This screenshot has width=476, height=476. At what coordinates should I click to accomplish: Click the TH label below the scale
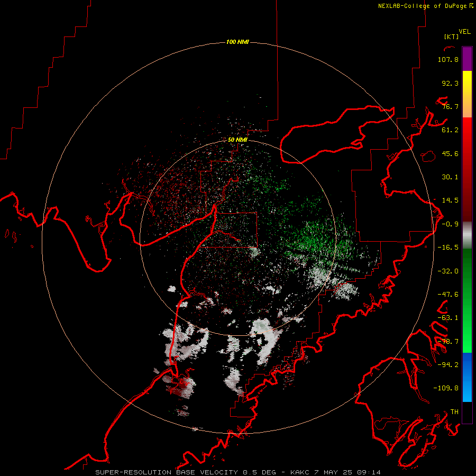454,412
